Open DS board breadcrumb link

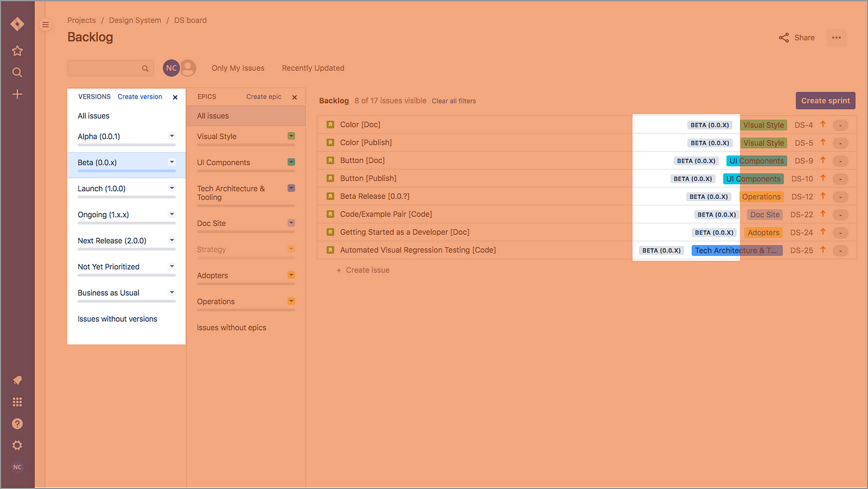(190, 20)
